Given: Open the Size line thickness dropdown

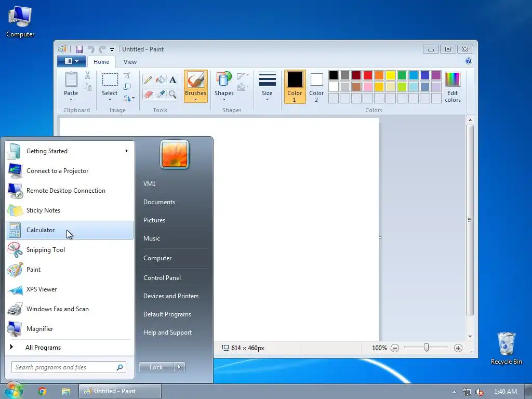Looking at the screenshot, I should [267, 86].
